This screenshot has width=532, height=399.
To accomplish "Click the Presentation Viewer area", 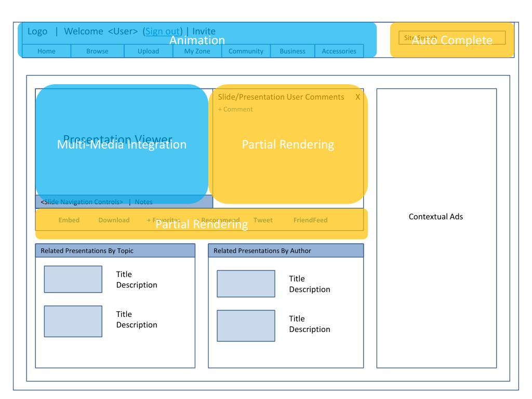I will tap(124, 142).
